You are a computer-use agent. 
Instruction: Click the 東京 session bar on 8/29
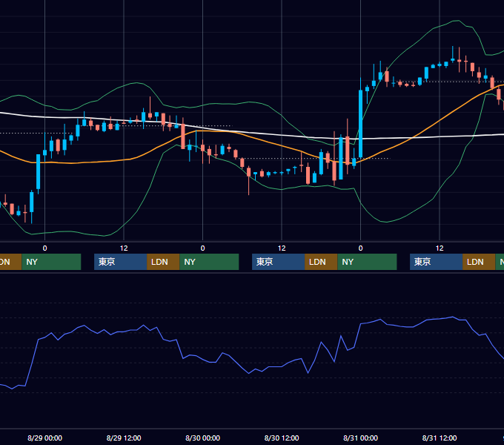click(x=121, y=262)
